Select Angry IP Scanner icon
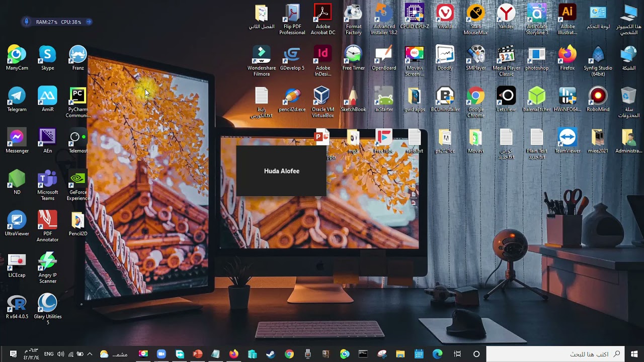Image resolution: width=644 pixels, height=362 pixels. pyautogui.click(x=47, y=267)
